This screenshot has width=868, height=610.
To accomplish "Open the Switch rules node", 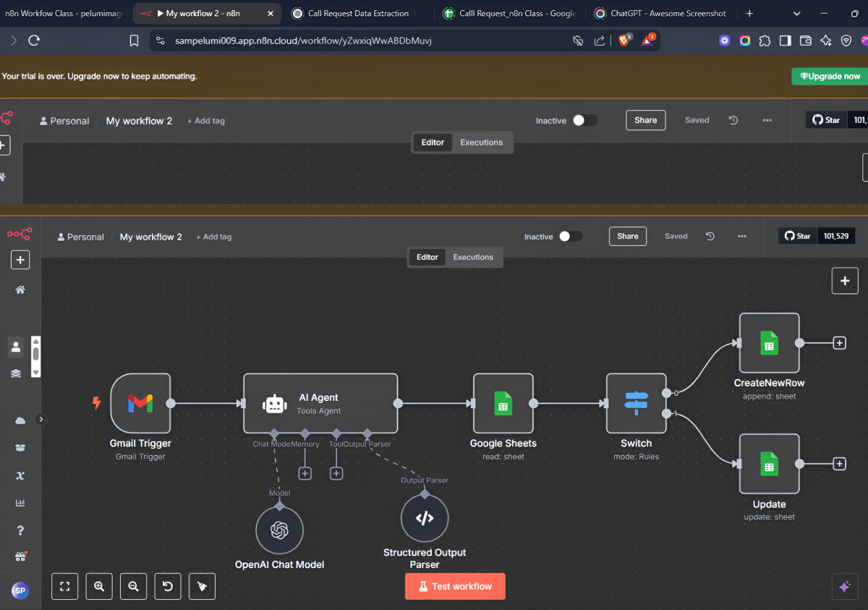I will (x=636, y=403).
